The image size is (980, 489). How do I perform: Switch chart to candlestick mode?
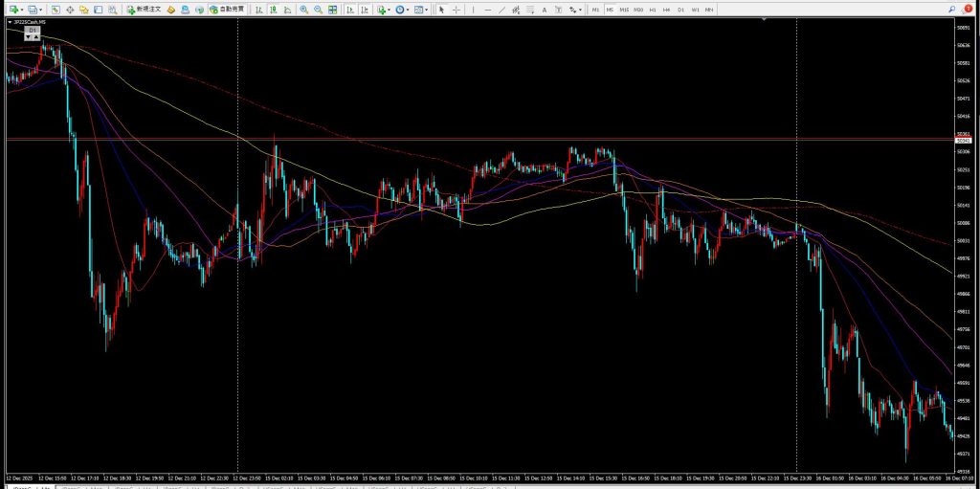click(272, 10)
